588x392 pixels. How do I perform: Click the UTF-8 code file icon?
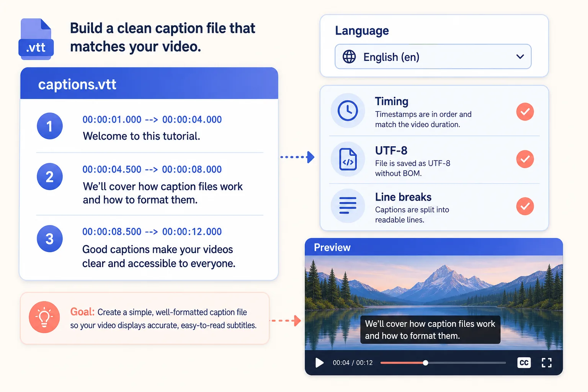click(348, 159)
